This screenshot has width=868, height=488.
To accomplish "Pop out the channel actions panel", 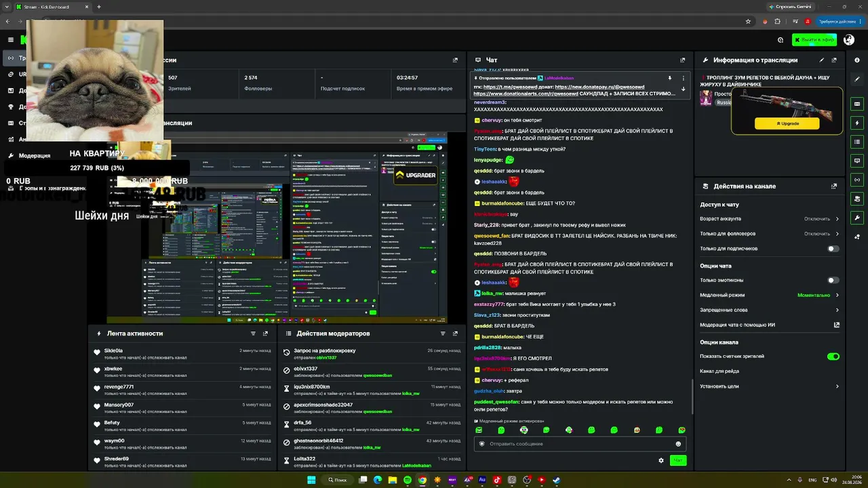I will tap(833, 186).
